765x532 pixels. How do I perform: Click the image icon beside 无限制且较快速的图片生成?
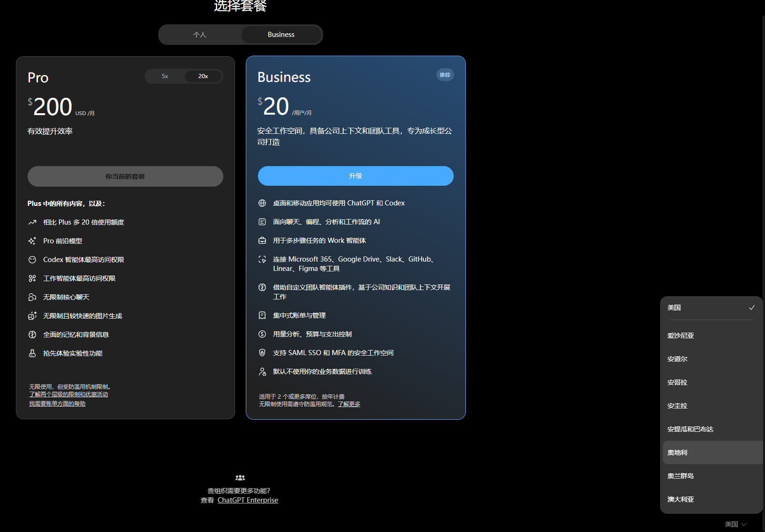32,316
